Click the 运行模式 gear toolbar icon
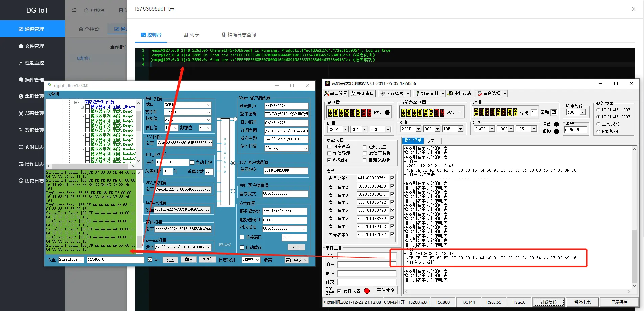The width and height of the screenshot is (644, 311). point(383,94)
